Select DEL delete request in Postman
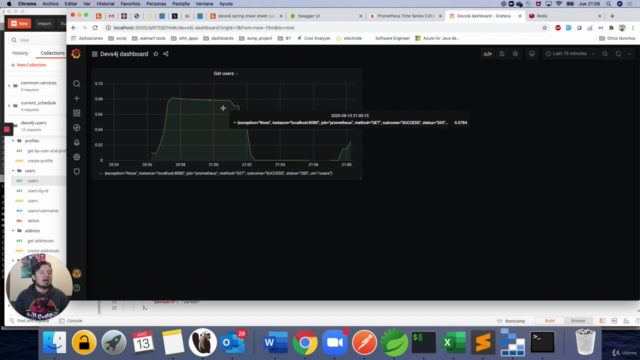The width and height of the screenshot is (640, 360). [x=33, y=221]
